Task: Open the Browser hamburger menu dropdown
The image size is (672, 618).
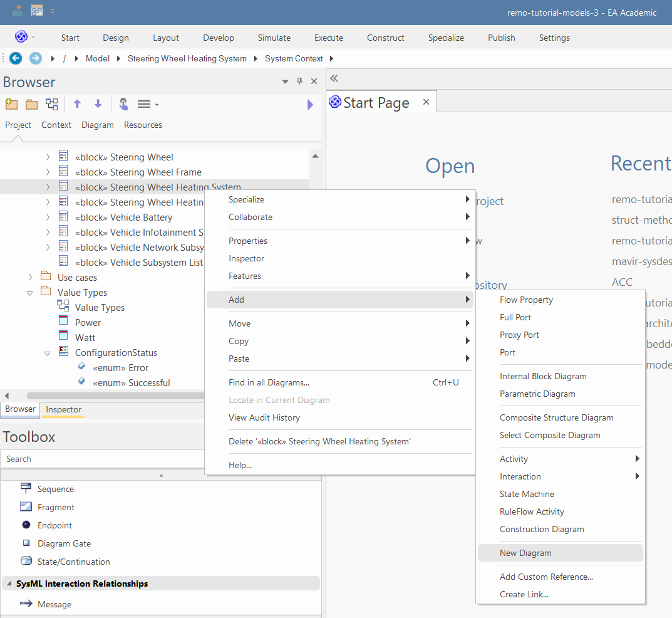Action: (x=147, y=104)
